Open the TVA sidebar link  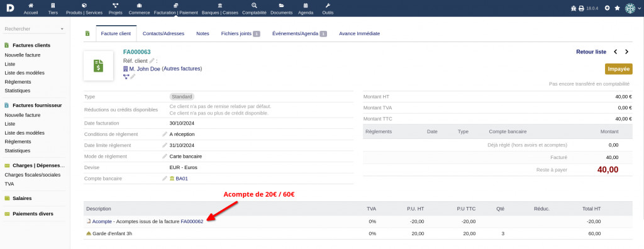9,184
